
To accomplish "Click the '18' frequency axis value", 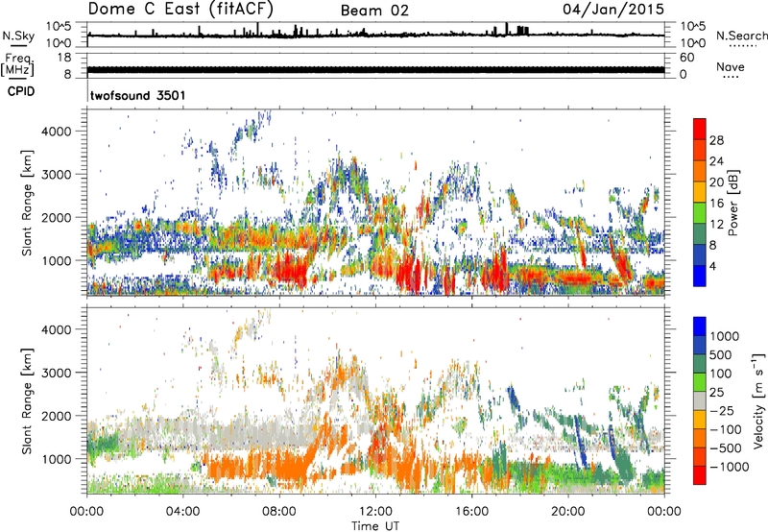I will pyautogui.click(x=63, y=58).
